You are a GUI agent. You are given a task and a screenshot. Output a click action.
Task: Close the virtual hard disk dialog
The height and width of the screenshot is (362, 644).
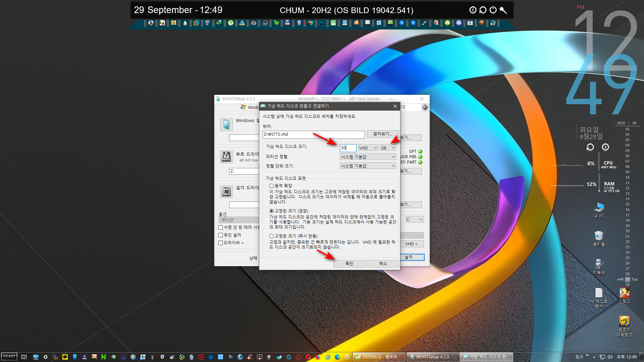(x=395, y=106)
